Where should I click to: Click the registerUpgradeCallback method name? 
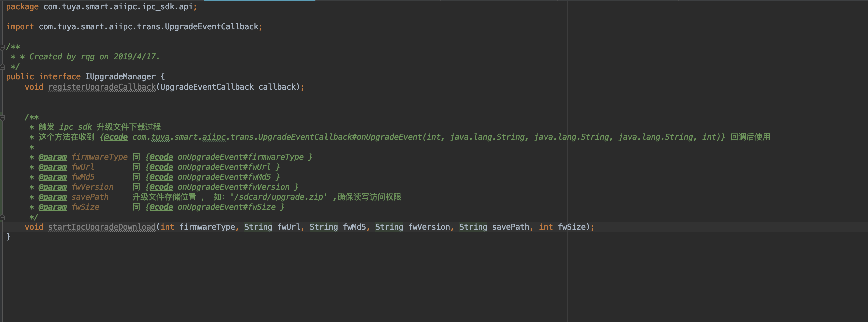click(x=102, y=87)
